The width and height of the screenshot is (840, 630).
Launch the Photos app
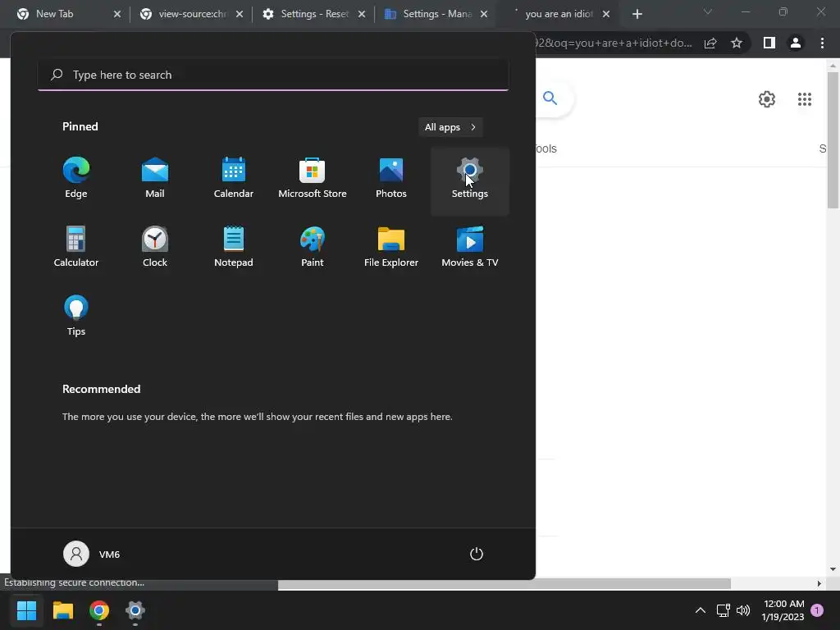[x=391, y=178]
